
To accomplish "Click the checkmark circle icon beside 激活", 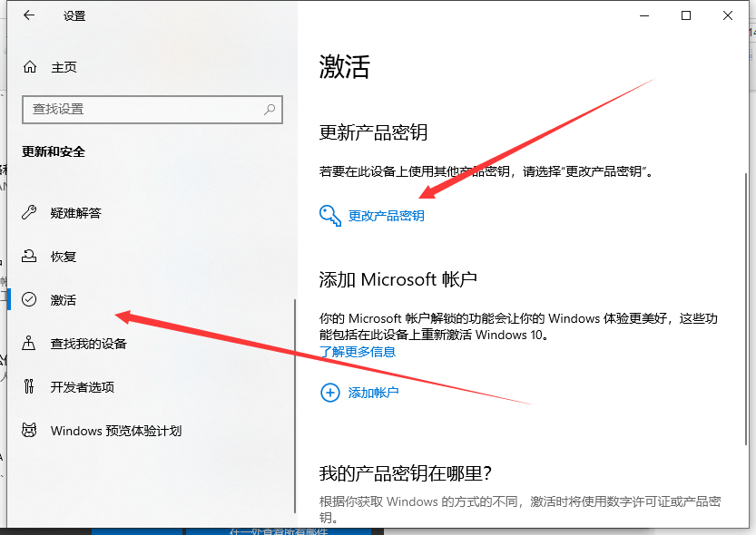I will 30,300.
